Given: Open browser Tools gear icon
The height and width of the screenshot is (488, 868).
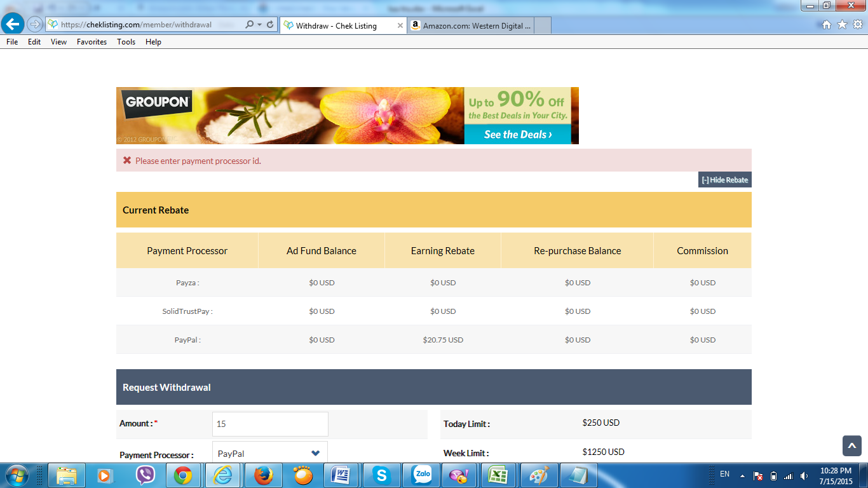Looking at the screenshot, I should click(858, 25).
